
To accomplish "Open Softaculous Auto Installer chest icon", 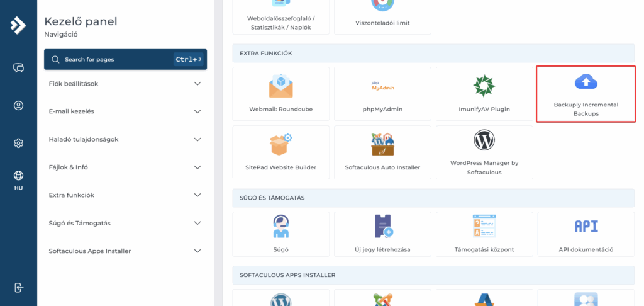I will click(382, 144).
